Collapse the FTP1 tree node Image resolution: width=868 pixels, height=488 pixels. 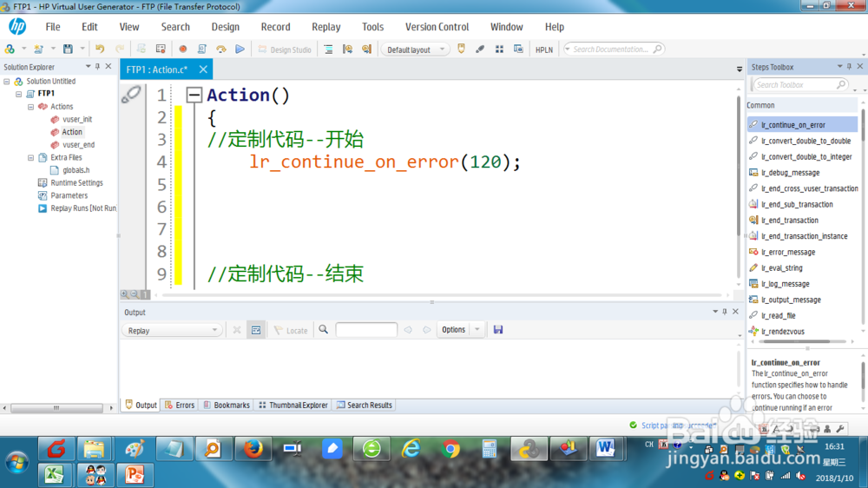pyautogui.click(x=19, y=94)
